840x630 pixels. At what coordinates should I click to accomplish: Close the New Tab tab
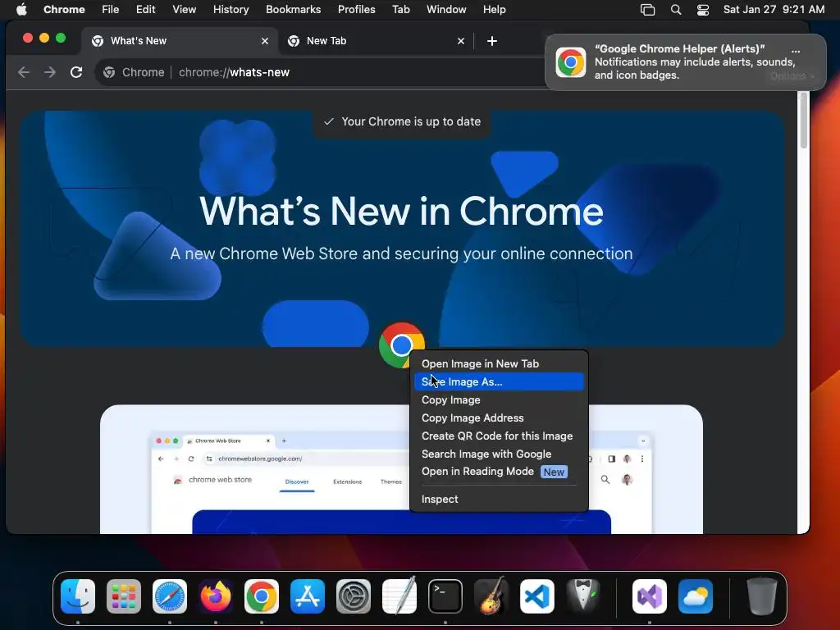click(461, 41)
